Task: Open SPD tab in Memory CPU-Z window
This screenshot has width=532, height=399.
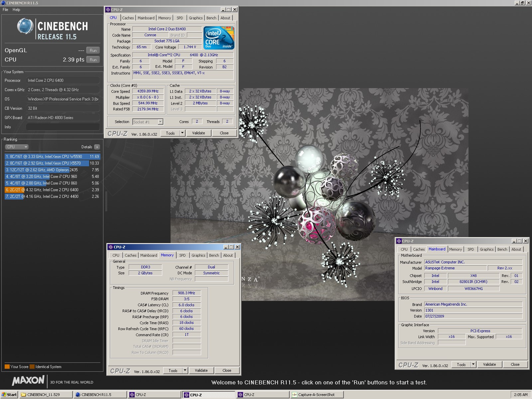Action: point(183,255)
